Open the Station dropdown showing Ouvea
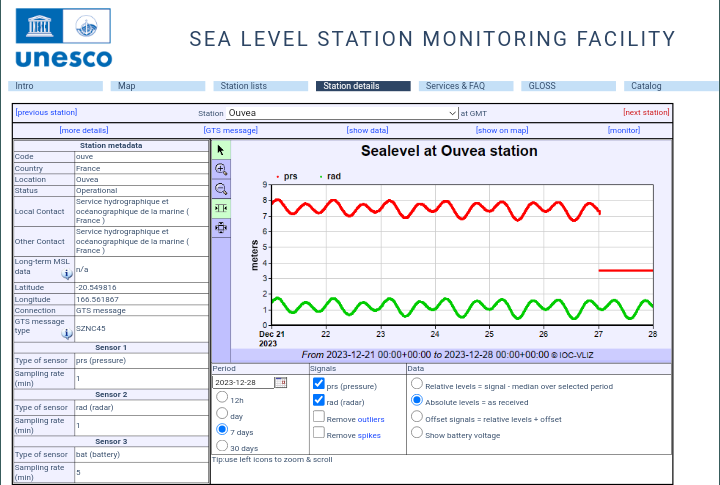 click(342, 113)
